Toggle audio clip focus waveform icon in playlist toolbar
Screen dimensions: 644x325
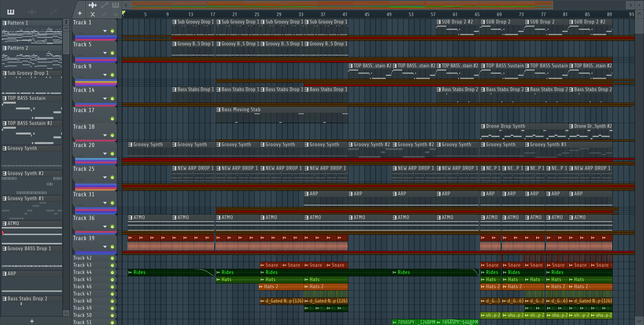(93, 5)
